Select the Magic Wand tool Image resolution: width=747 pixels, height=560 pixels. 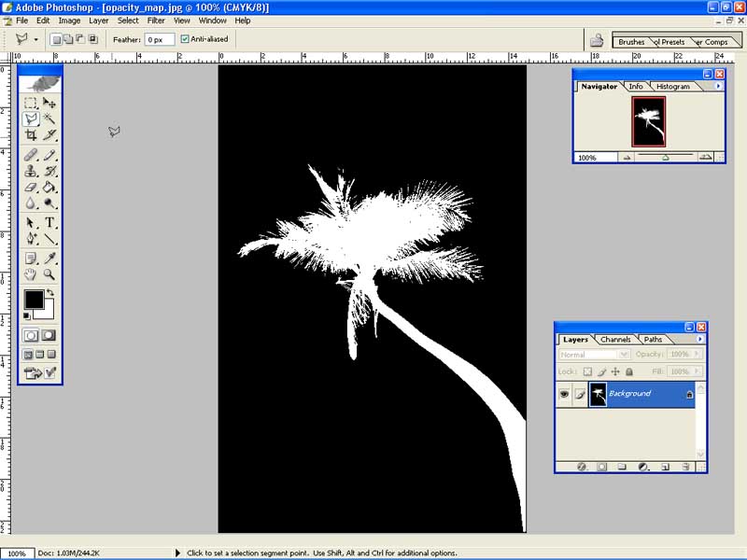[48, 119]
